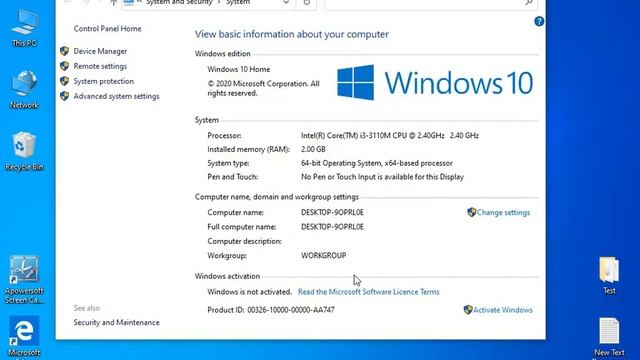Open System protection link

[104, 81]
